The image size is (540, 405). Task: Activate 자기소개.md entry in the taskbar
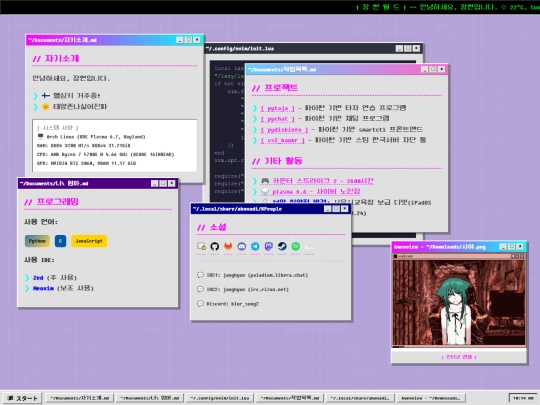click(80, 398)
